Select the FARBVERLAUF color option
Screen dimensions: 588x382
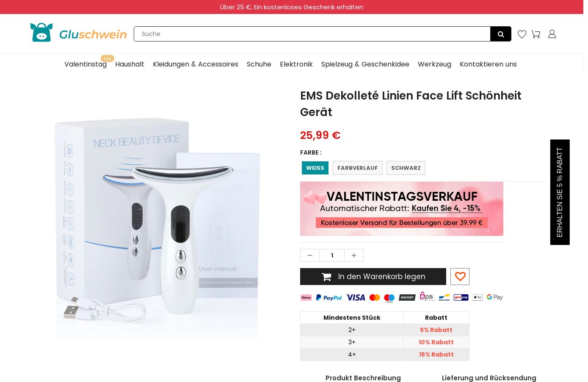pos(357,168)
